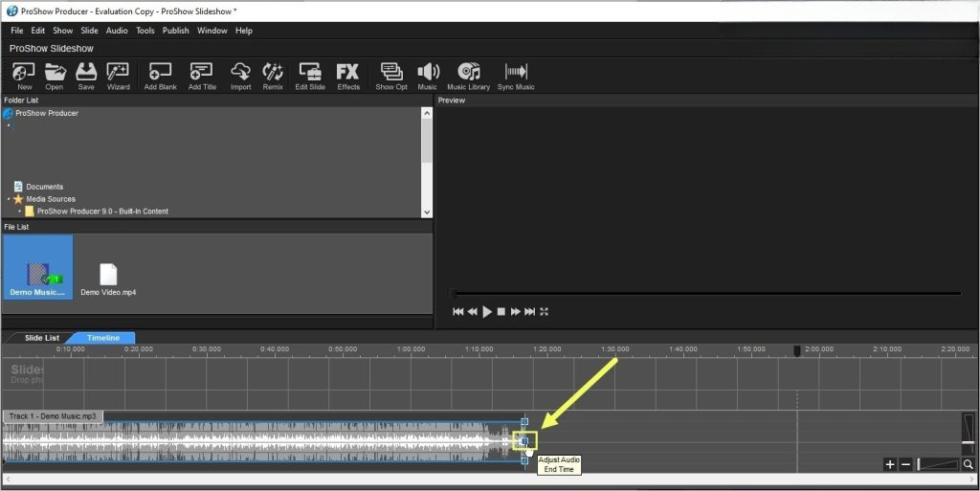
Task: Switch to the Slide List tab
Action: 42,338
